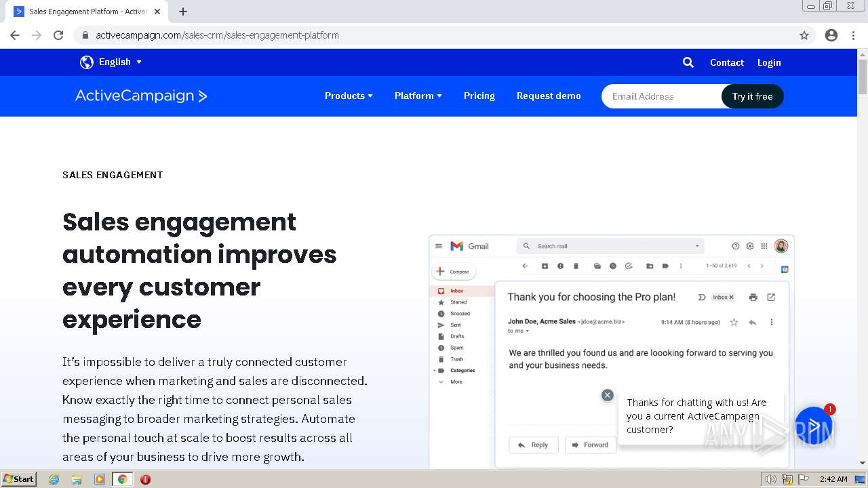This screenshot has height=488, width=868.
Task: Open the media player taskbar icon
Action: click(100, 479)
